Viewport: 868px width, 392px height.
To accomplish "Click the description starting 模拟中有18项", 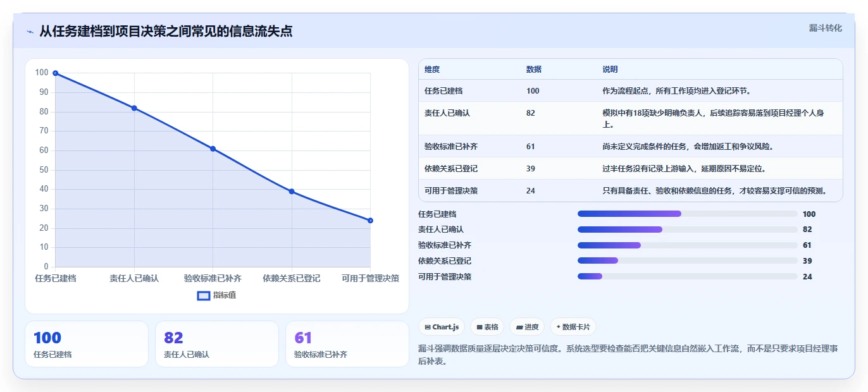I will coord(714,119).
